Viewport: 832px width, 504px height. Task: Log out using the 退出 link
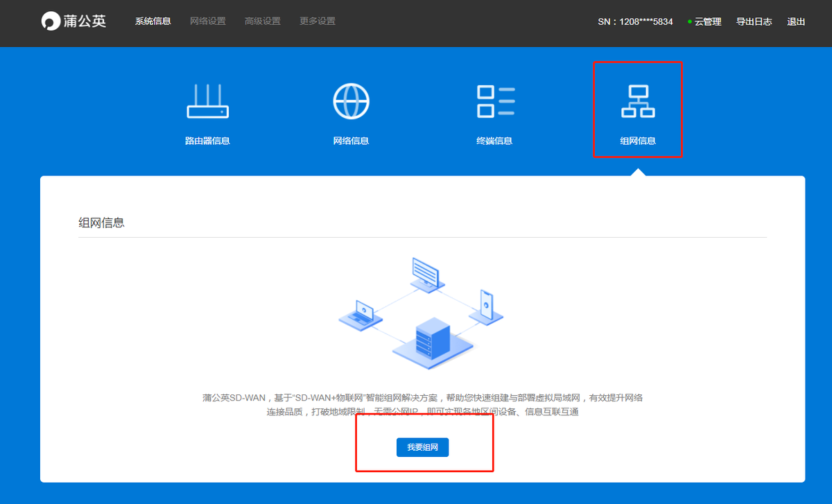(x=796, y=21)
